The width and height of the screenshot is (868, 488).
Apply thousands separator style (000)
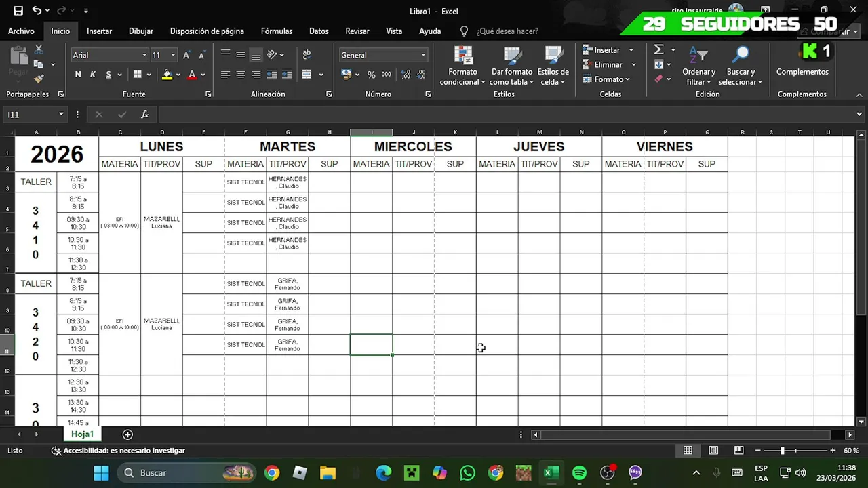(x=386, y=75)
